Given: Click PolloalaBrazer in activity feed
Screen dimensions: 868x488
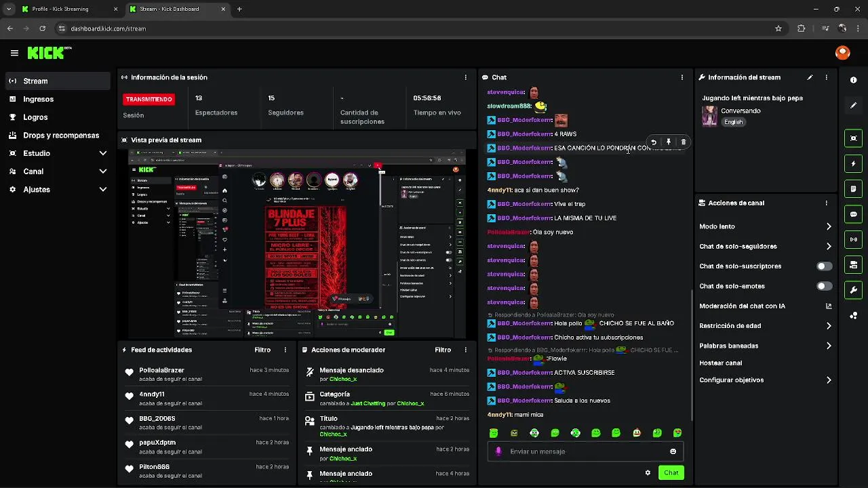Looking at the screenshot, I should [161, 371].
